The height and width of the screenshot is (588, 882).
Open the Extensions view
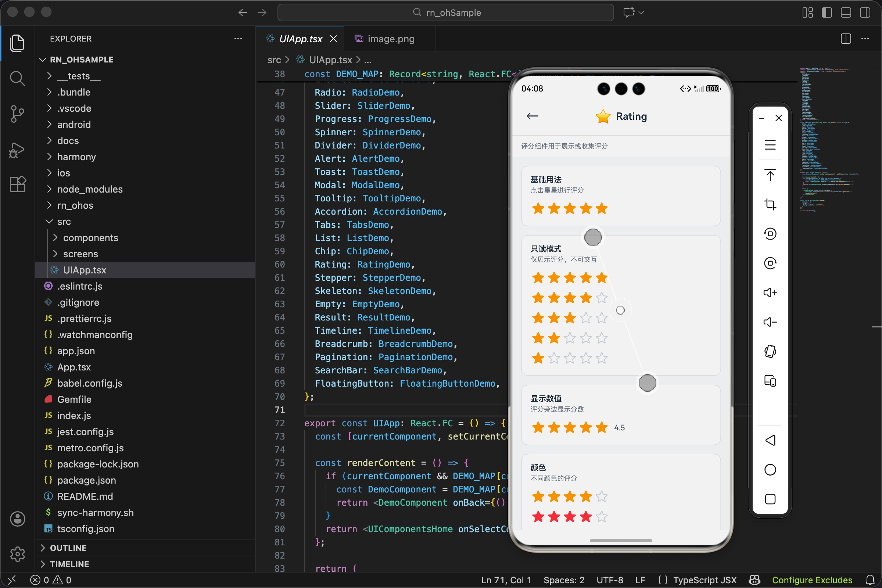[17, 184]
